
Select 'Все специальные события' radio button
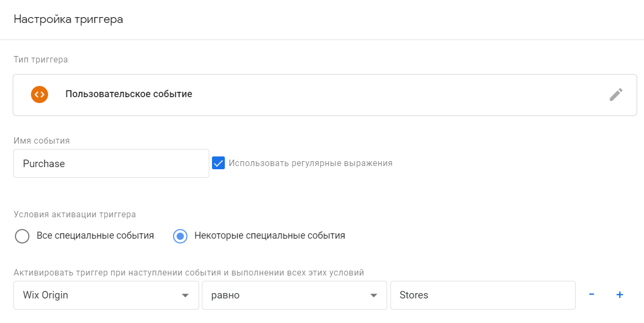pos(22,236)
